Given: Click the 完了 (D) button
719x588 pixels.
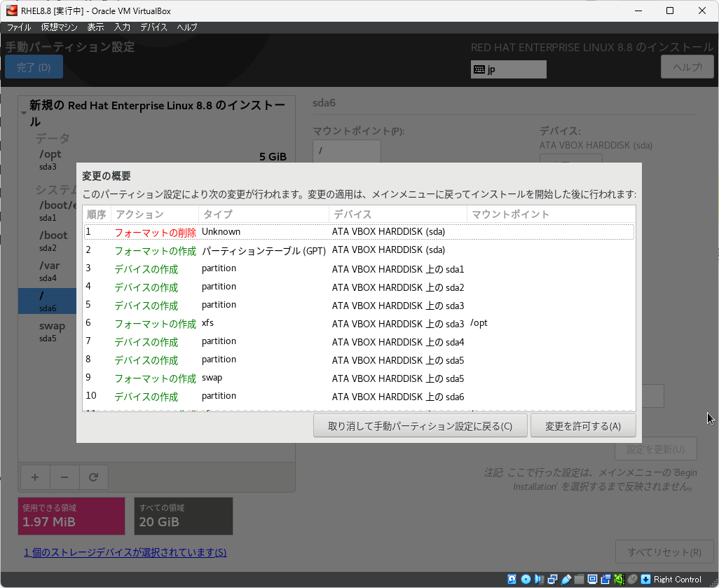Looking at the screenshot, I should coord(34,67).
